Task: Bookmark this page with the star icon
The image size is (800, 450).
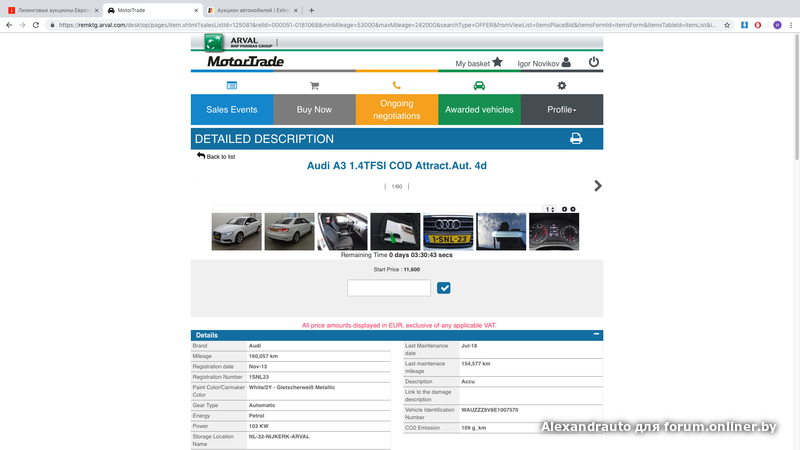Action: point(727,25)
